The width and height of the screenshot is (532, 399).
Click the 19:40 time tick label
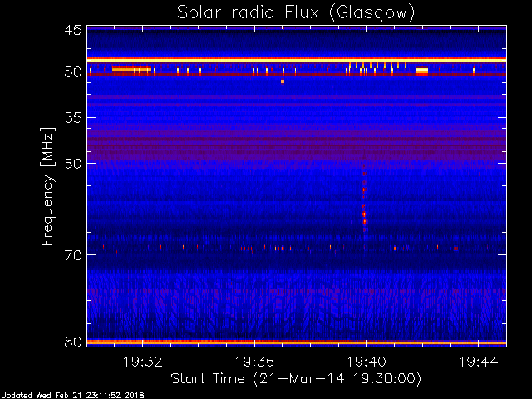click(367, 362)
